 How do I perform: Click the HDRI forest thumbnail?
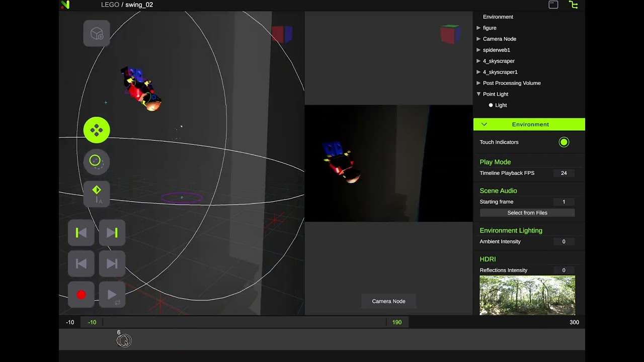pos(527,295)
